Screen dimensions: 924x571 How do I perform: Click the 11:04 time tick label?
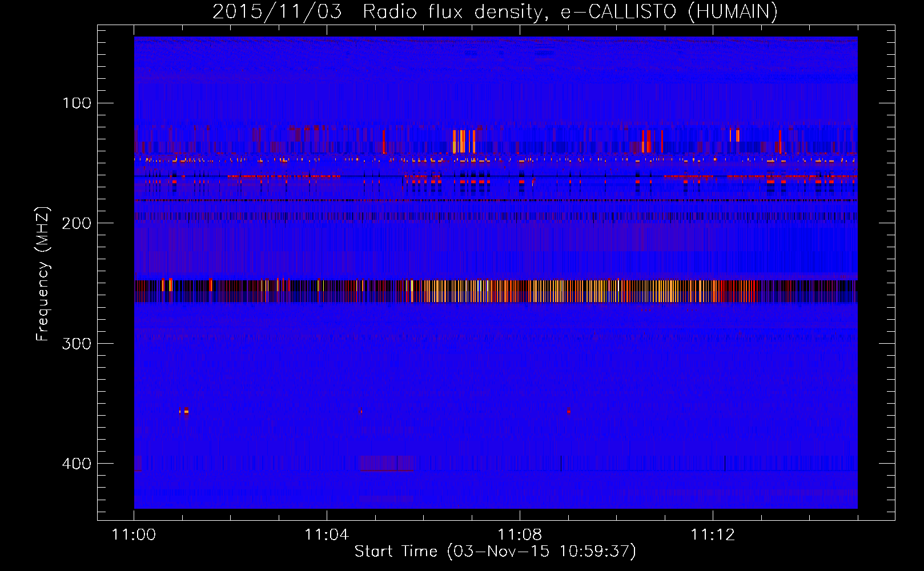[327, 534]
